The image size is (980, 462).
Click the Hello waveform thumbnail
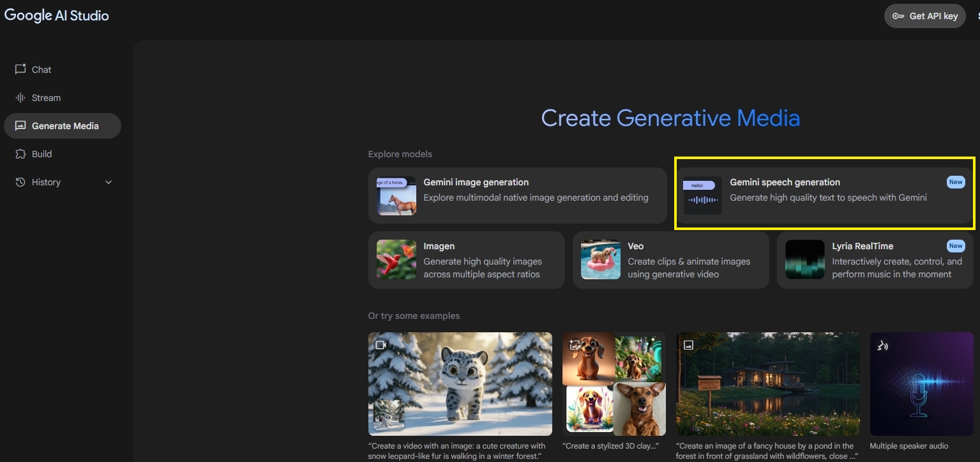click(x=702, y=196)
